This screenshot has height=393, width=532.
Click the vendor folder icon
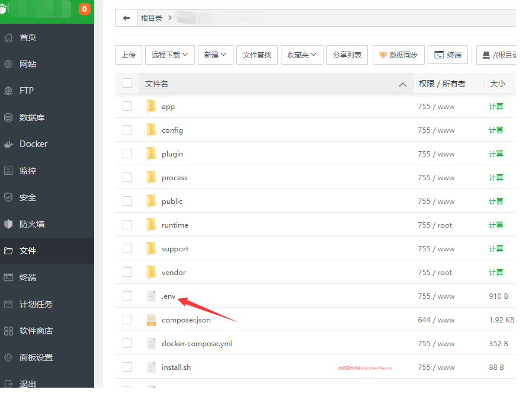151,273
